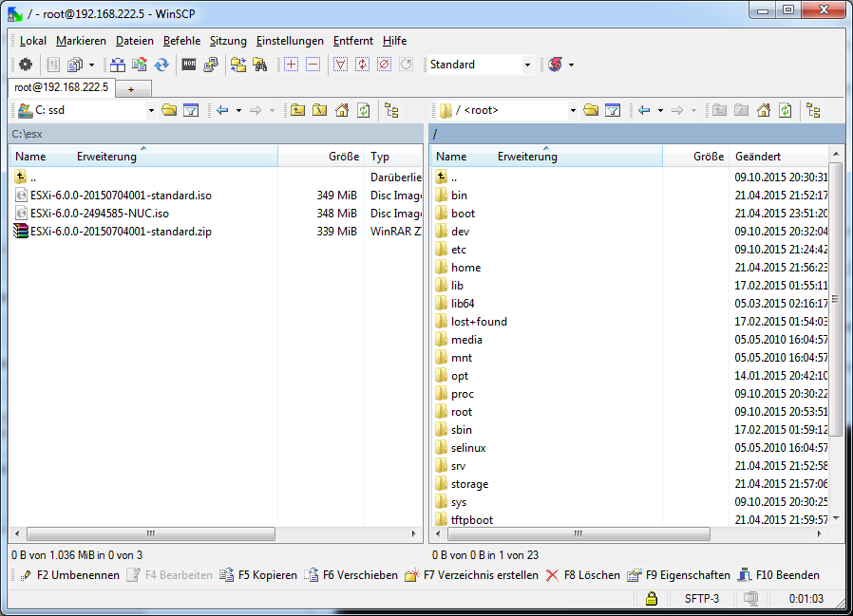Screen dimensions: 853x616
Task: Select the root@192.168.222.5 session tab
Action: click(x=62, y=87)
